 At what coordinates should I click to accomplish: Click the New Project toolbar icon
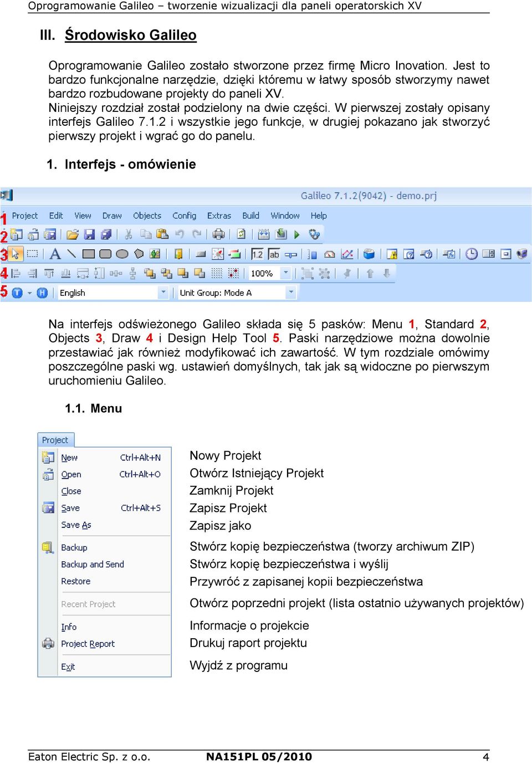click(x=16, y=234)
